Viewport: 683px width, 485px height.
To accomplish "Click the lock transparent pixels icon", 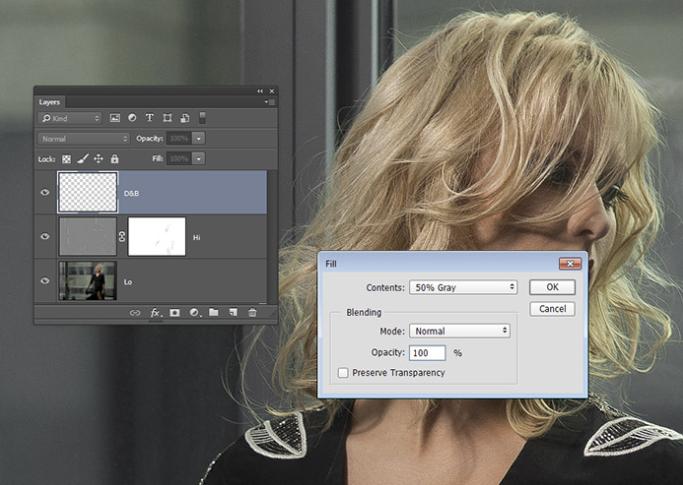I will (x=67, y=159).
